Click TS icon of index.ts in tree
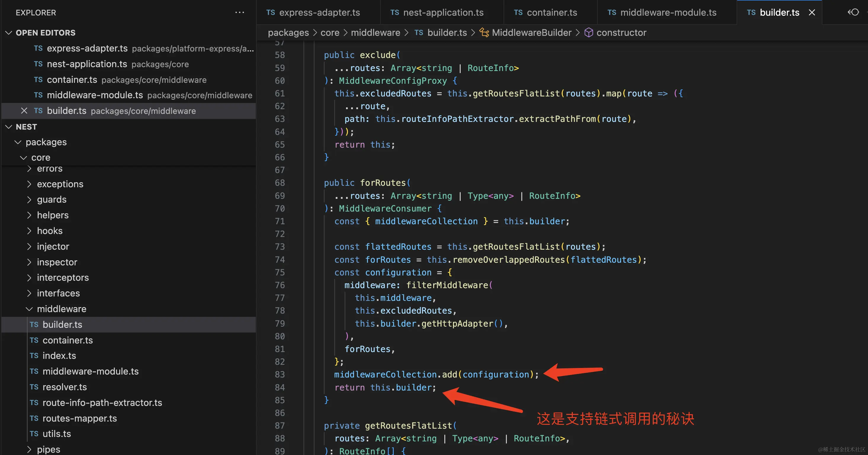Image resolution: width=868 pixels, height=455 pixels. (x=34, y=356)
